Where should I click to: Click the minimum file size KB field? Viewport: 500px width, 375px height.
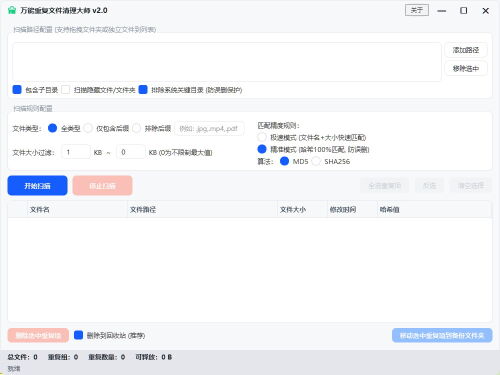point(76,152)
